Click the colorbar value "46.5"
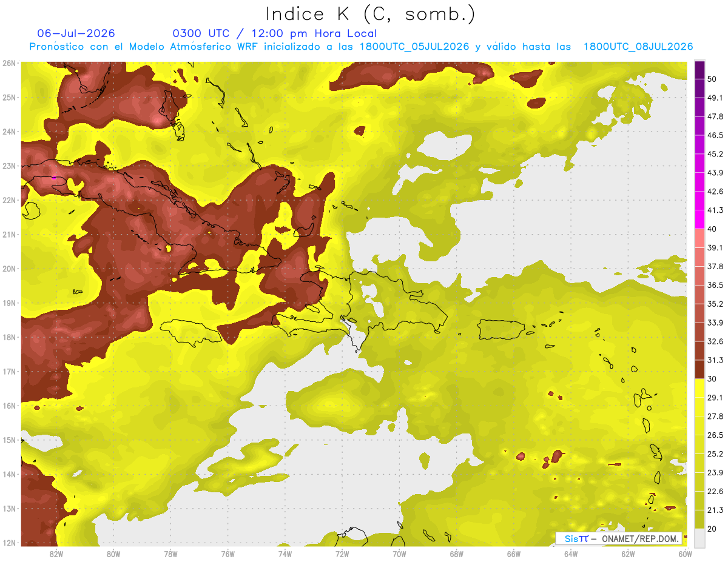 coord(715,135)
